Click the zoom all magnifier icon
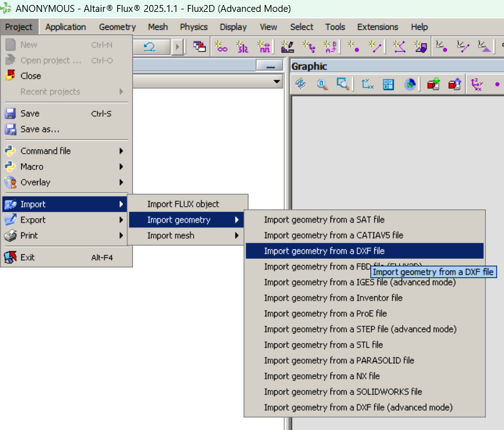 pos(322,84)
